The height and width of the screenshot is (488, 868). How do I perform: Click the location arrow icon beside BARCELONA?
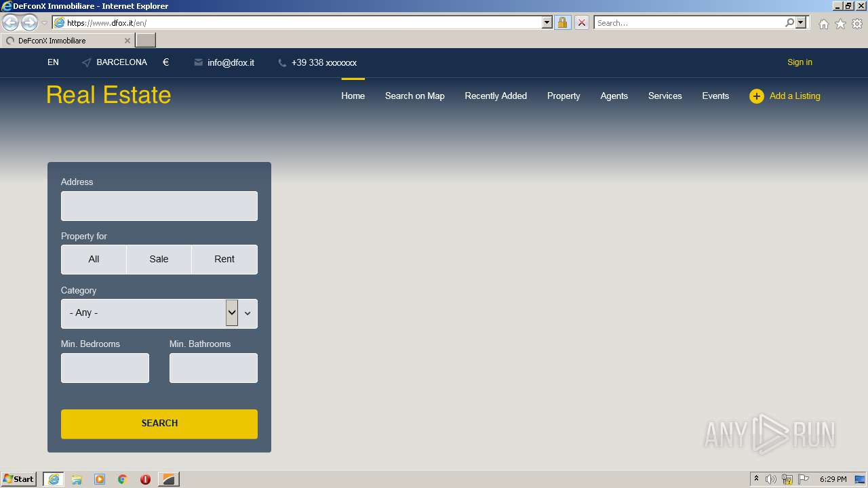pyautogui.click(x=86, y=62)
